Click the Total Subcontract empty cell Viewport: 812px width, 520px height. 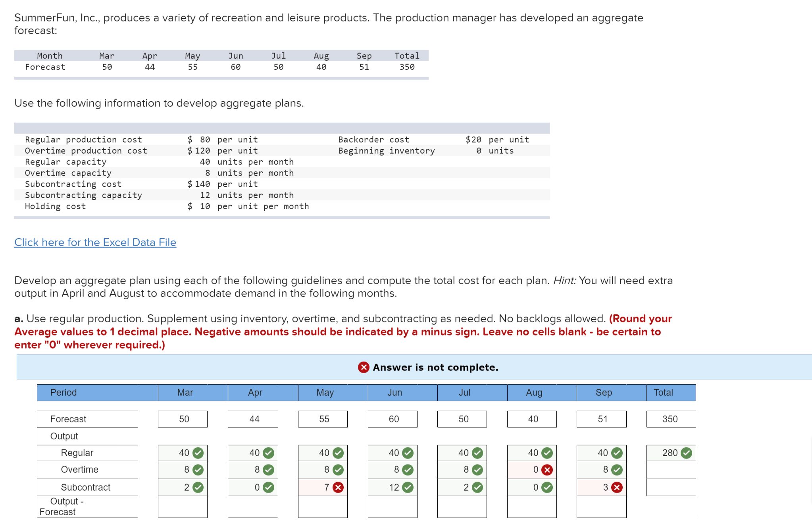tap(671, 487)
